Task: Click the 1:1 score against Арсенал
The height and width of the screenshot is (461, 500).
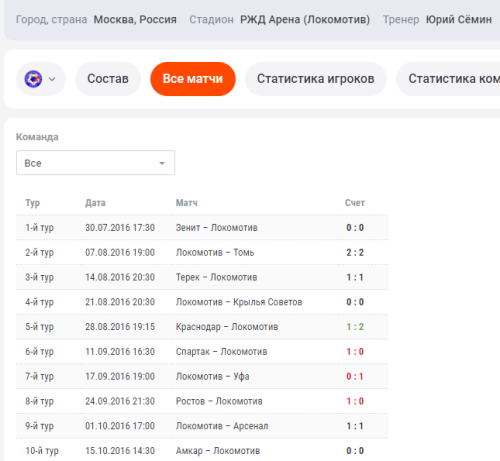Action: [355, 426]
